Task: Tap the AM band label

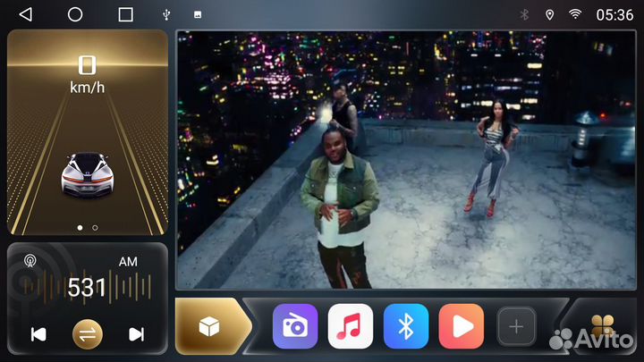Action: coord(128,262)
